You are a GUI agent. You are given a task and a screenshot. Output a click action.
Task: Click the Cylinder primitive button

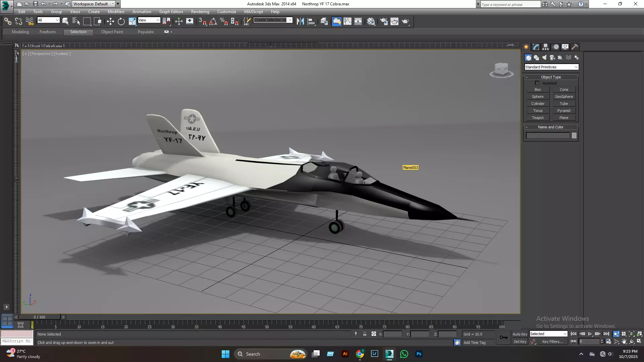coord(538,104)
